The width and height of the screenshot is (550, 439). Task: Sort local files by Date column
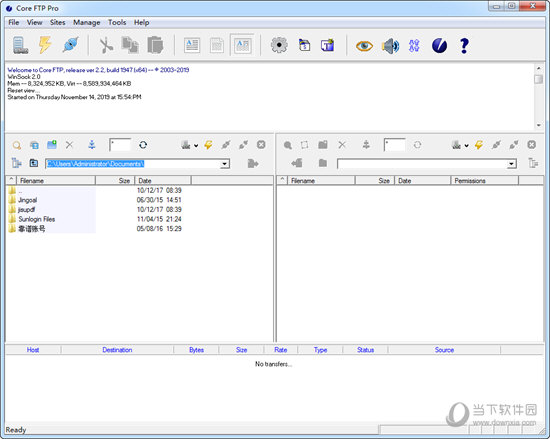(163, 181)
